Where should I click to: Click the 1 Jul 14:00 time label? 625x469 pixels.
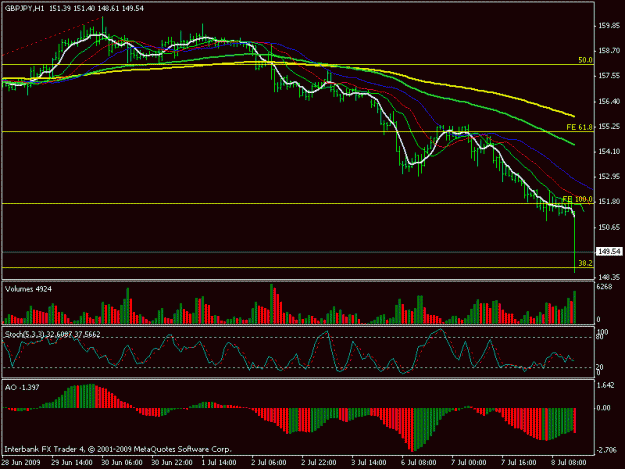point(219,462)
